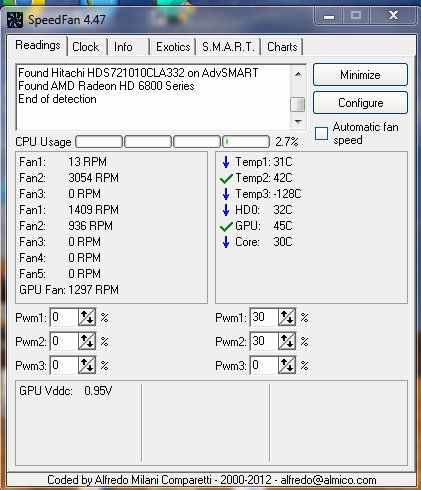
Task: Open the S.M.A.R.T. tab
Action: [x=228, y=47]
